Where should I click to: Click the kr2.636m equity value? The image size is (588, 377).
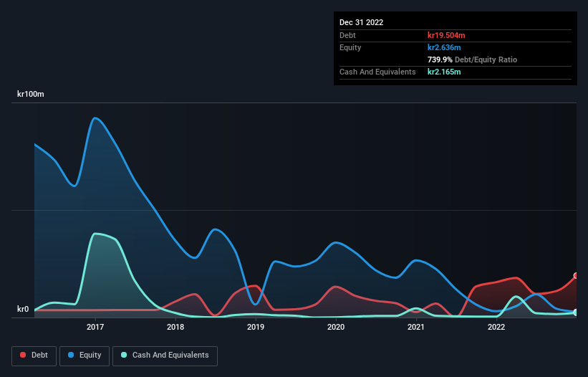click(x=444, y=47)
